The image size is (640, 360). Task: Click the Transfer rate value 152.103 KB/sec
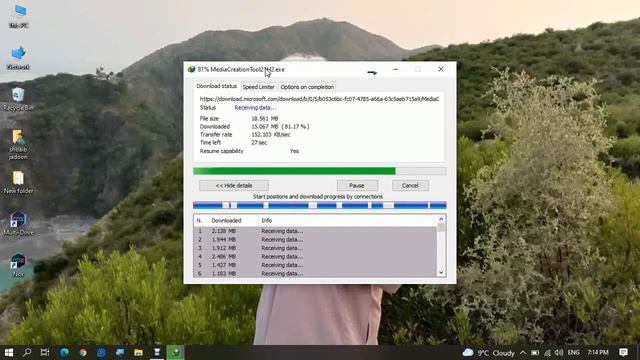pyautogui.click(x=271, y=135)
